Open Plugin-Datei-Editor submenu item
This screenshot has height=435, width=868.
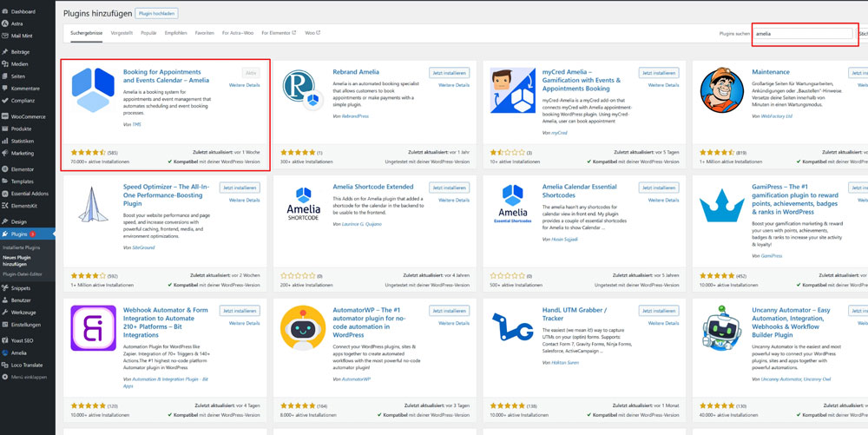pos(23,274)
